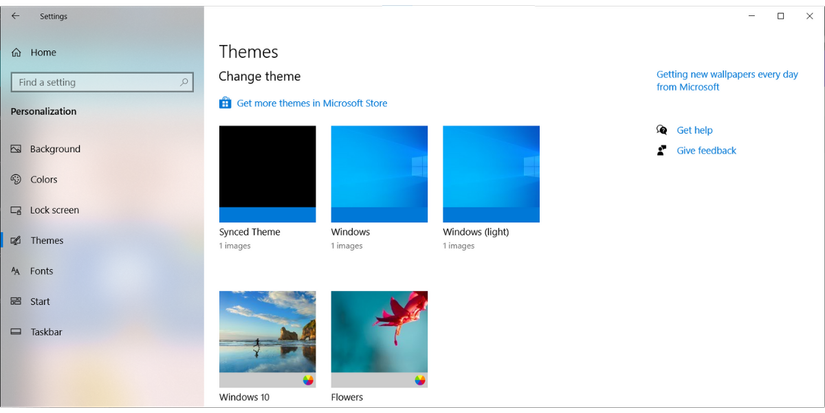Click the Lock screen icon
This screenshot has width=825, height=413.
pyautogui.click(x=16, y=210)
